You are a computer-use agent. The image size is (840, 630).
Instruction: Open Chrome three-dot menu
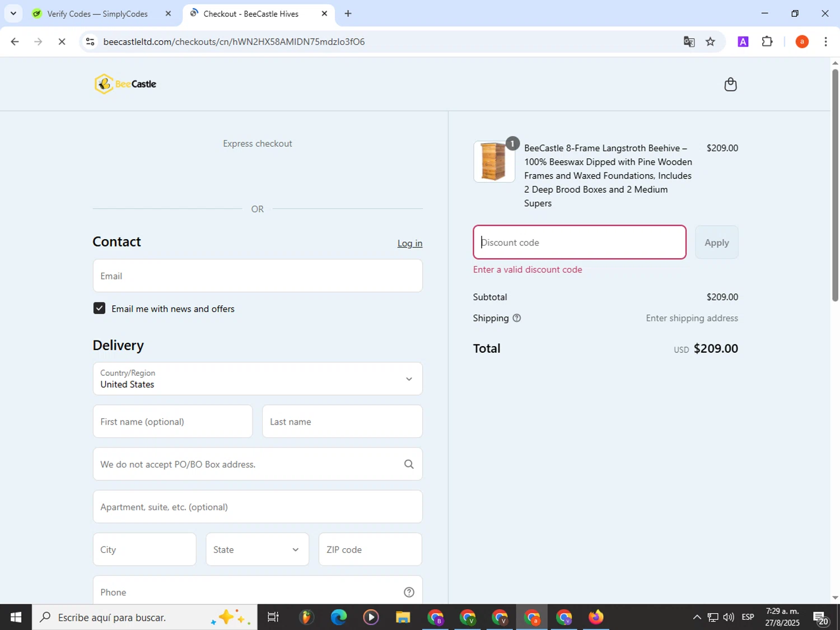[825, 41]
